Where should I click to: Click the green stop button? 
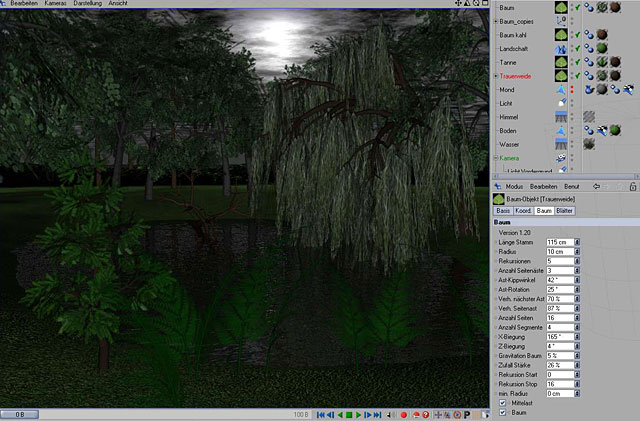click(x=349, y=415)
